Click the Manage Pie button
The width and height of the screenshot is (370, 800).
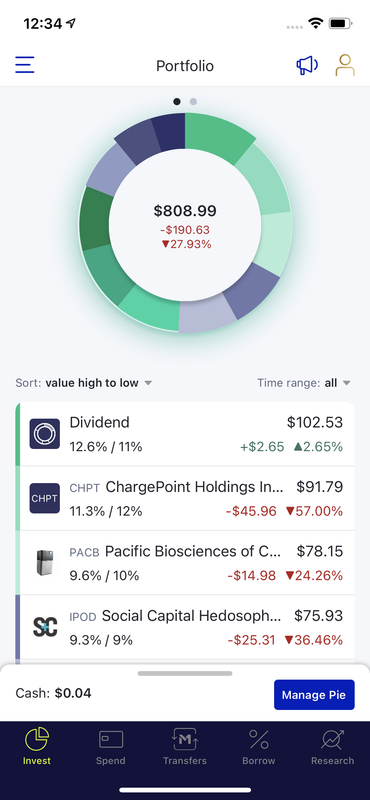(x=314, y=695)
